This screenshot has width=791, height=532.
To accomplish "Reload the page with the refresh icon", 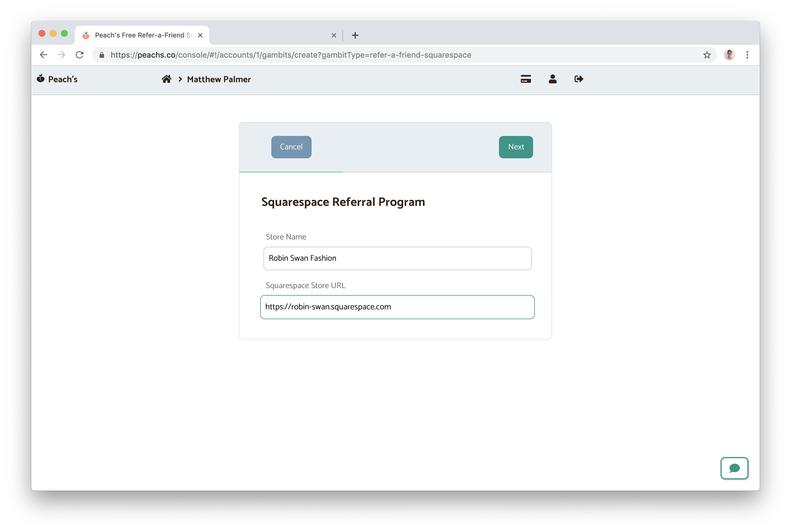I will pos(80,55).
